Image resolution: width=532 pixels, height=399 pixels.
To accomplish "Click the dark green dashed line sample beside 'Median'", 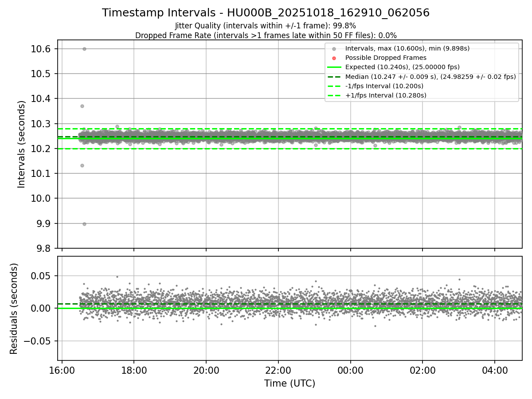I will pos(334,77).
